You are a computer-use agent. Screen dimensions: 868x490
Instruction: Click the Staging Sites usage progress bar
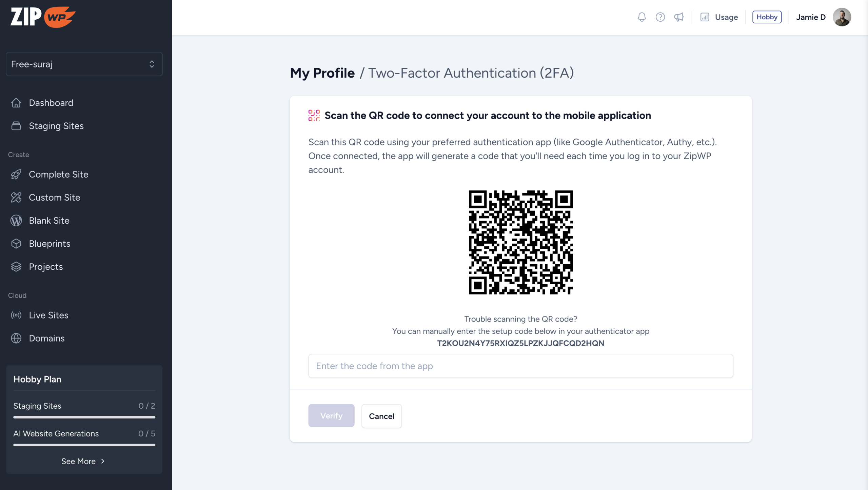click(84, 417)
